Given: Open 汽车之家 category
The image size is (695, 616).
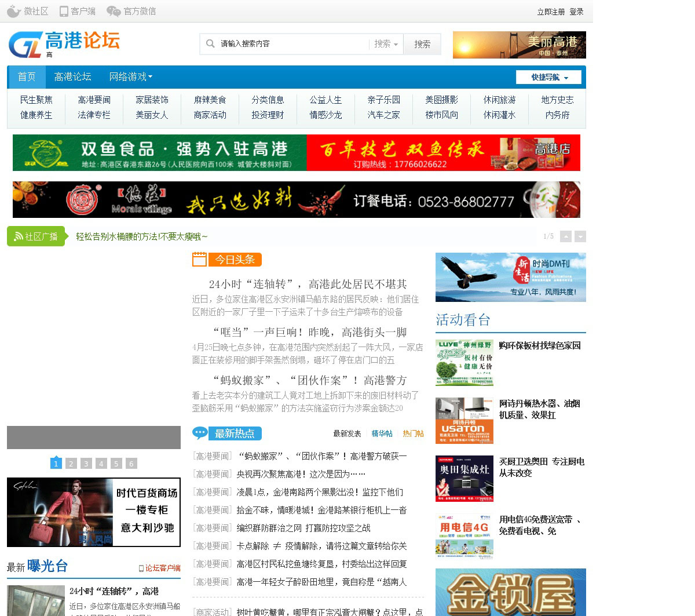Looking at the screenshot, I should coord(383,115).
